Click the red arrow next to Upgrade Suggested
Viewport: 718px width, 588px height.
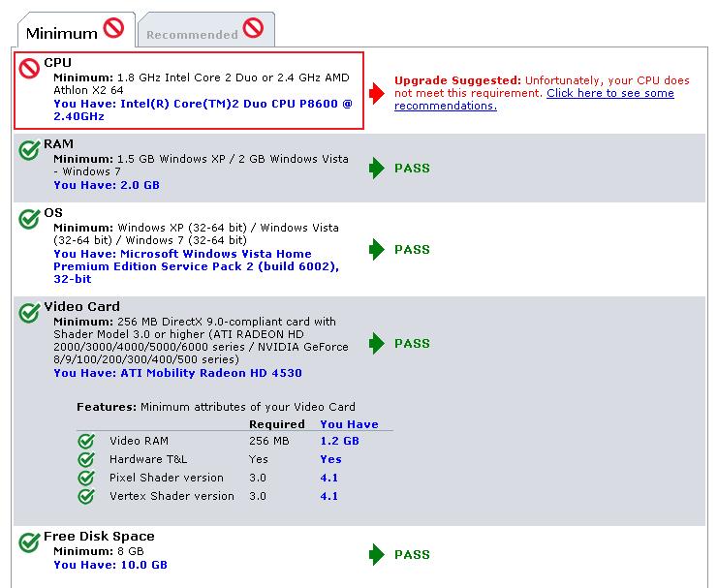[x=376, y=93]
